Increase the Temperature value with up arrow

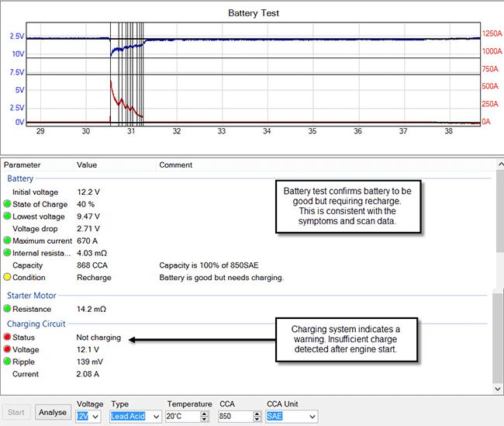205,414
